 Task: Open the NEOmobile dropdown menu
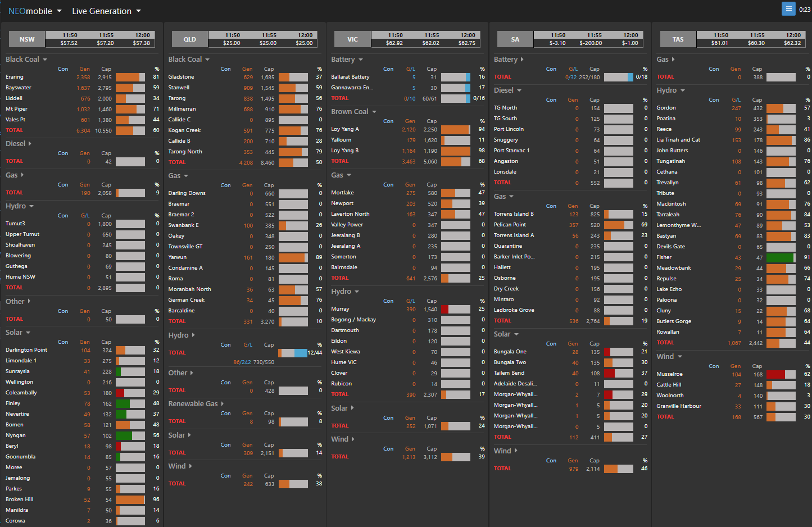(35, 11)
